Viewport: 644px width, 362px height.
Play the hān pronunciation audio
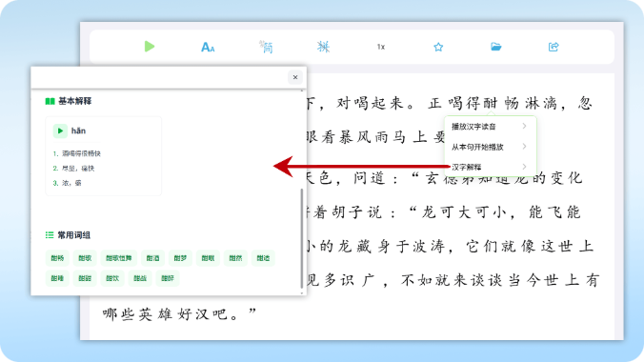[x=60, y=131]
